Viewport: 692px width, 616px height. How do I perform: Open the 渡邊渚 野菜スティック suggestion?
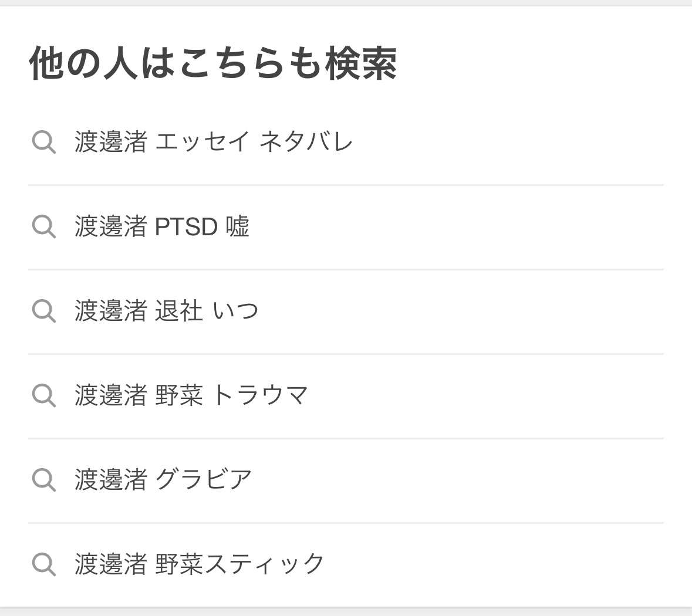[199, 564]
